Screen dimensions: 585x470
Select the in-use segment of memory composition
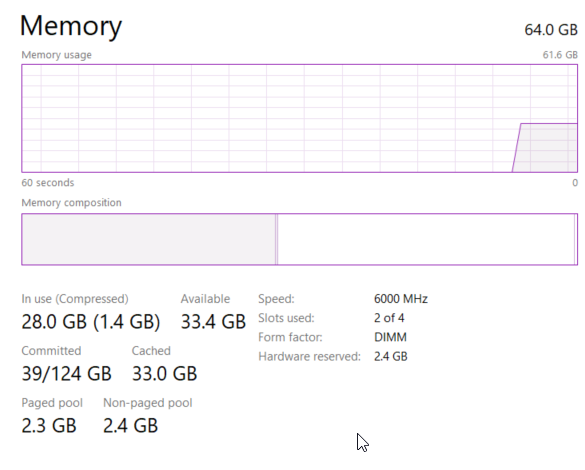pyautogui.click(x=148, y=239)
